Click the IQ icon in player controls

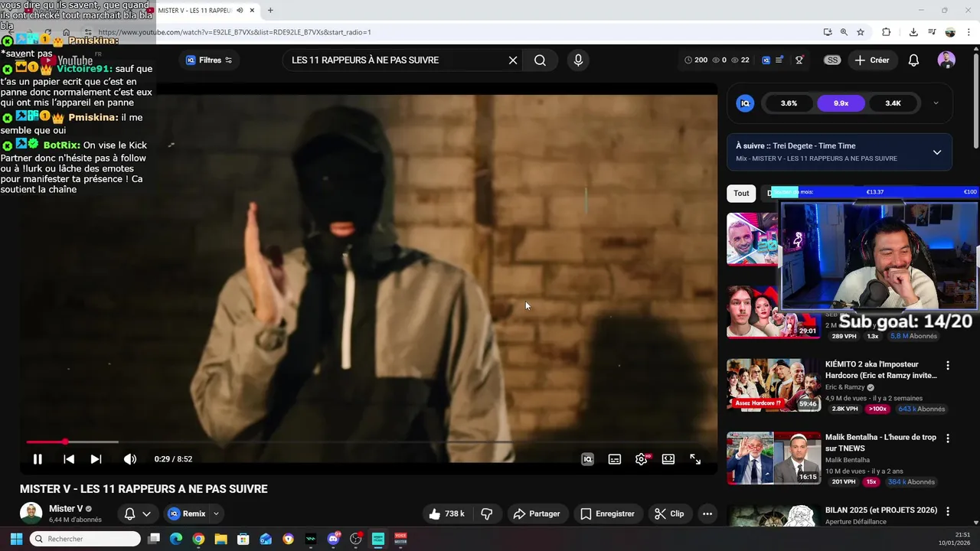click(587, 459)
